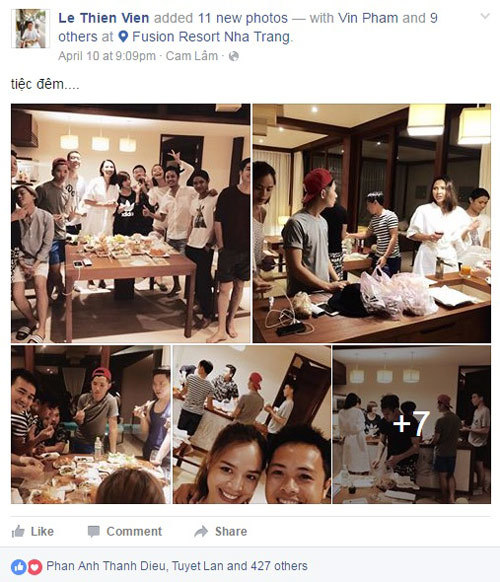
Task: Click the Comment speech bubble icon
Action: [x=94, y=532]
